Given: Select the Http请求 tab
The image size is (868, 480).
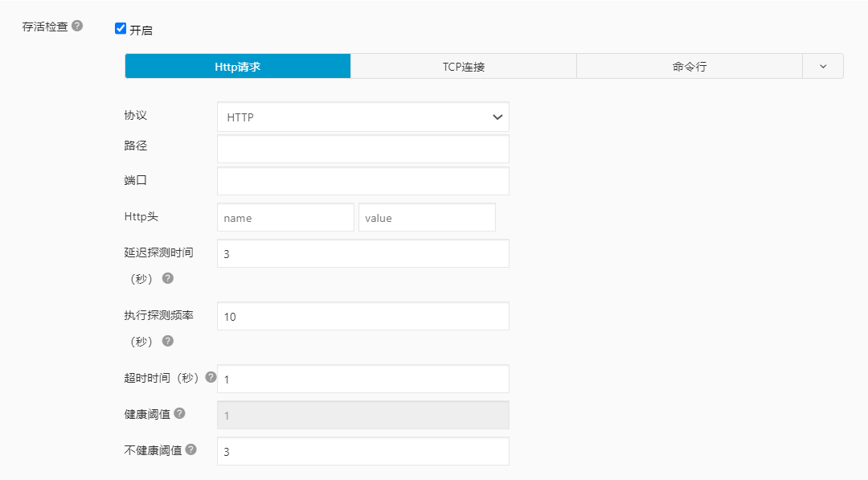Looking at the screenshot, I should pyautogui.click(x=238, y=67).
